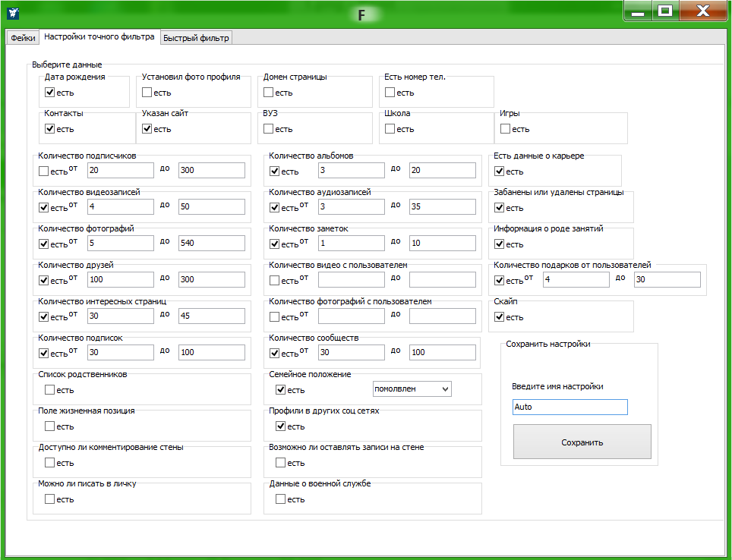This screenshot has width=732, height=560.
Task: Toggle the Домен страницы checkbox
Action: (269, 93)
